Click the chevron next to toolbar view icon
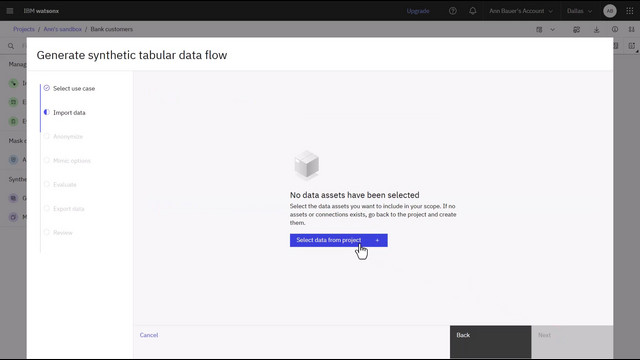Viewport: 640px width, 360px height. (x=552, y=30)
